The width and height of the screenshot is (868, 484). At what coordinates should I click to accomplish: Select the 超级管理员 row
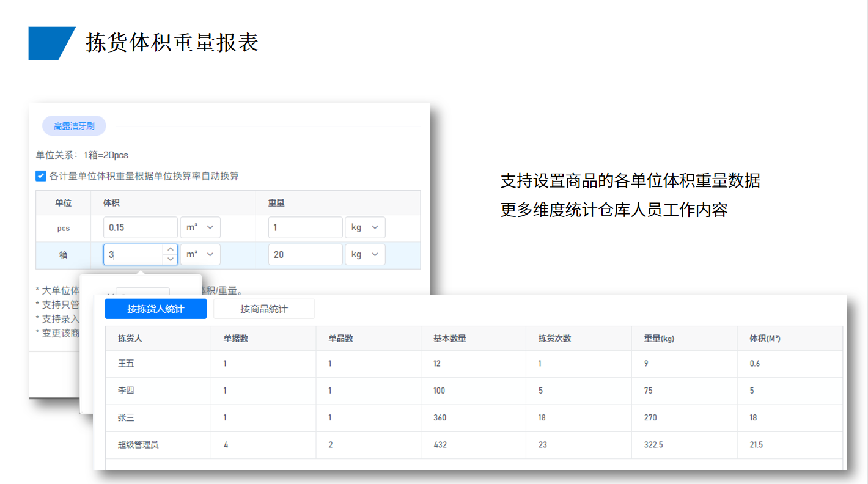tap(138, 444)
